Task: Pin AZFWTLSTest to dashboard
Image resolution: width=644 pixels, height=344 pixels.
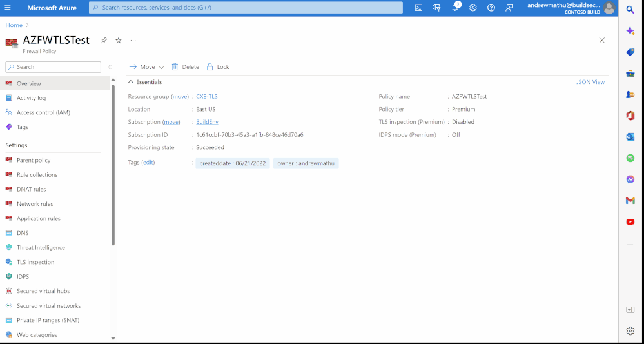Action: (104, 40)
